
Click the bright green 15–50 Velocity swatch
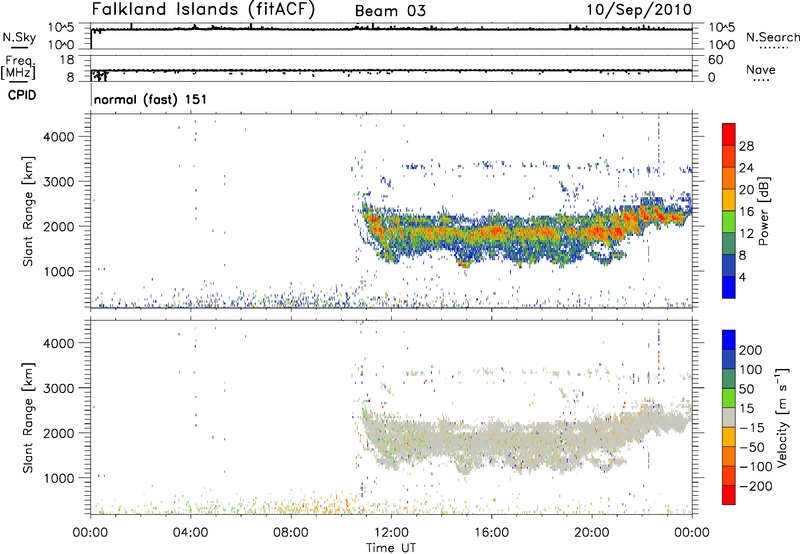[x=729, y=398]
